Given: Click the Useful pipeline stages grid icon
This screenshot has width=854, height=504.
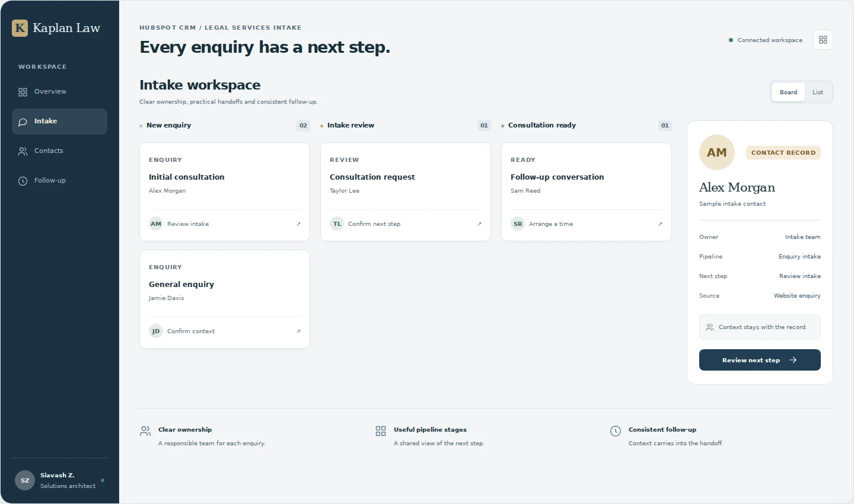Looking at the screenshot, I should (381, 431).
